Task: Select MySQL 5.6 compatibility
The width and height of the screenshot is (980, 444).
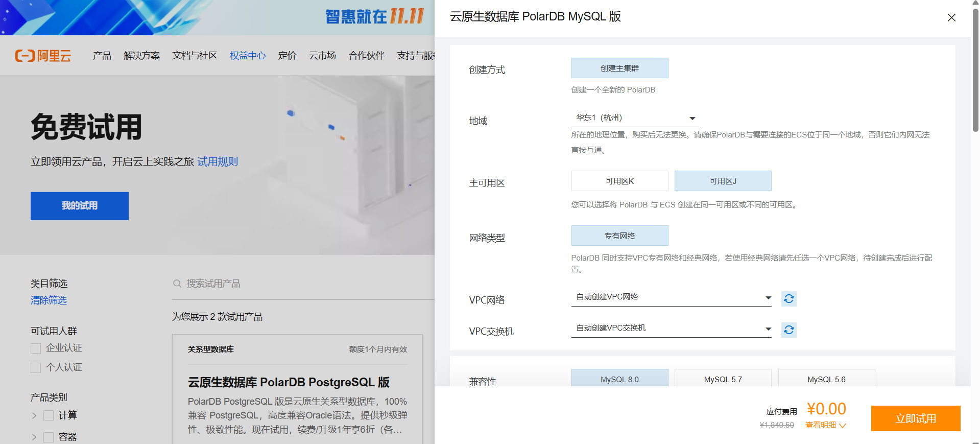Action: tap(826, 378)
